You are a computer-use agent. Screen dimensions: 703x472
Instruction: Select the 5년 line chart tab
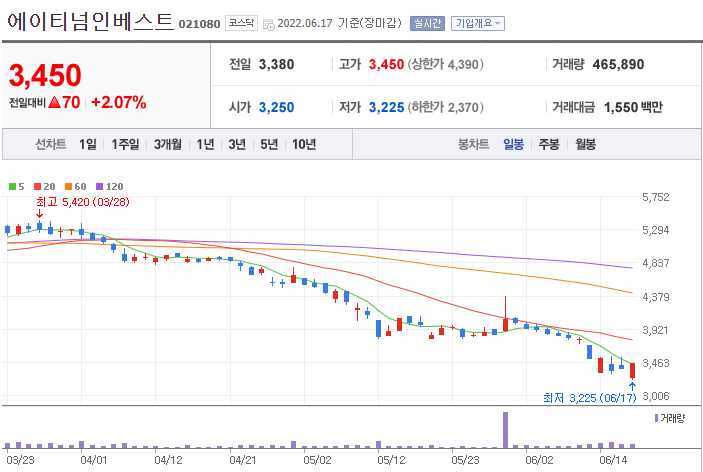tap(269, 144)
